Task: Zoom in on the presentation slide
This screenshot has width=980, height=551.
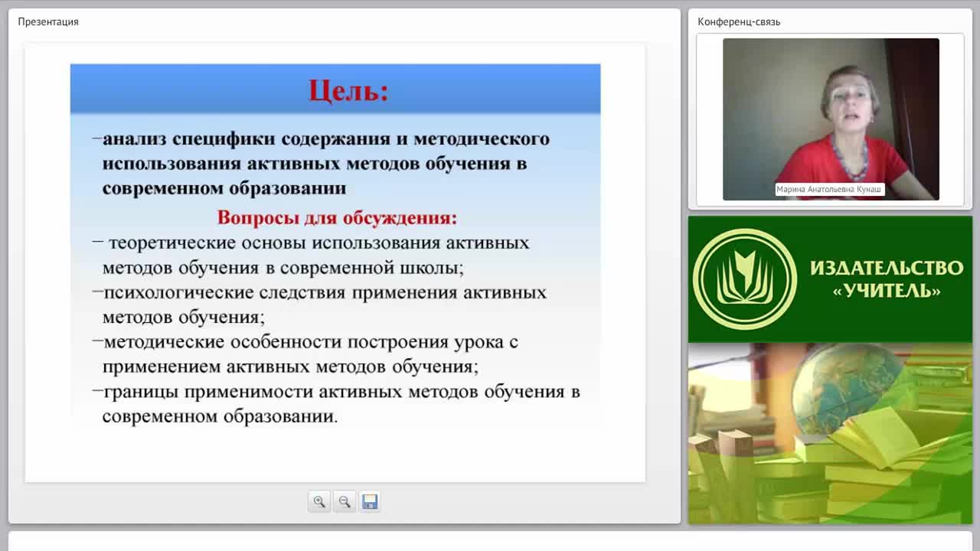Action: tap(319, 502)
